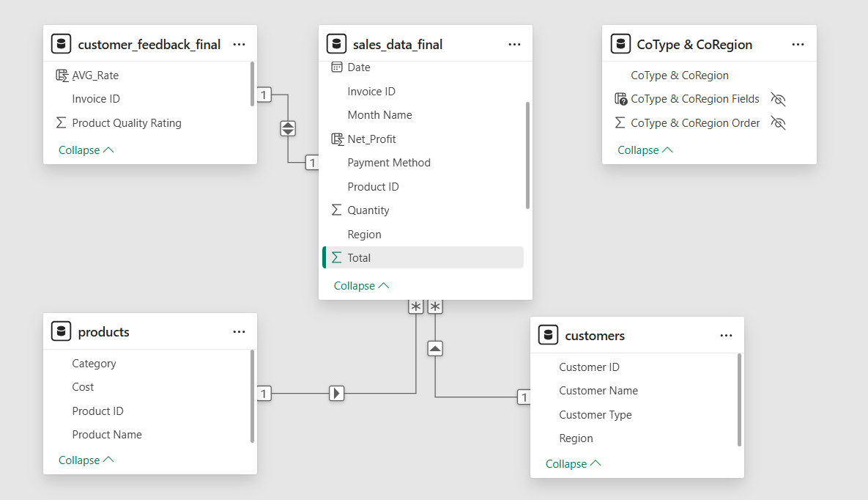Click the CoType & CoRegion table database icon
Screen dimensions: 868x500
click(620, 44)
